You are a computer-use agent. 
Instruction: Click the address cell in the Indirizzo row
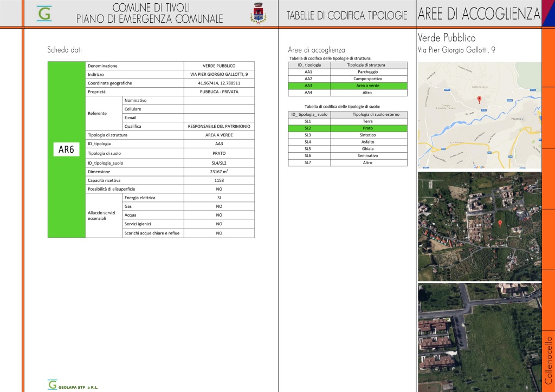click(x=219, y=75)
